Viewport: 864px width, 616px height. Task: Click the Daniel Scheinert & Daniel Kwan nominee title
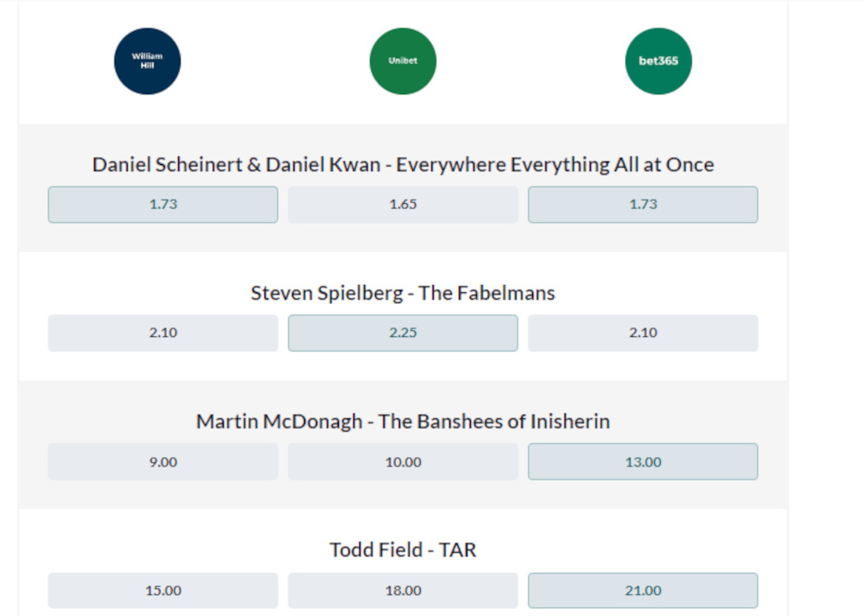pyautogui.click(x=403, y=164)
